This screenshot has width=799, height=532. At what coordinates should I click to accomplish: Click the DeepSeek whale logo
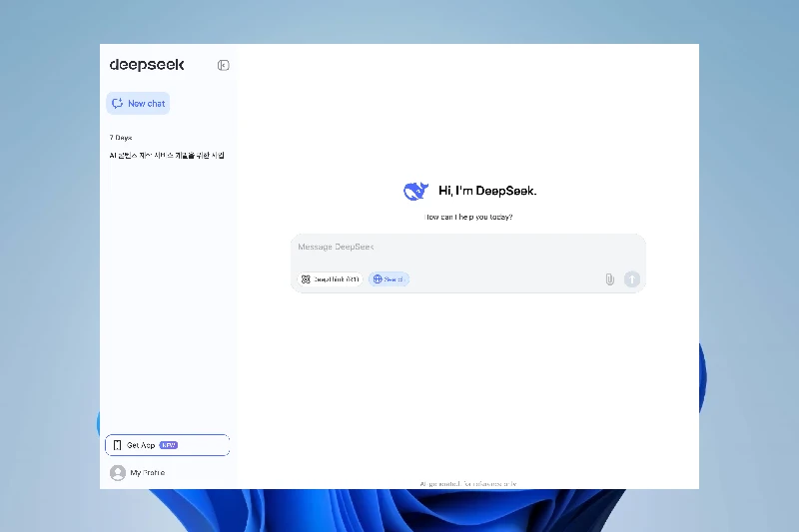click(414, 191)
